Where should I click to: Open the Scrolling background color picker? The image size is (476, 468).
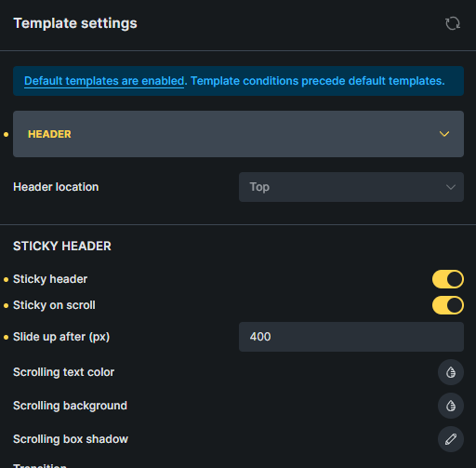[x=451, y=406]
